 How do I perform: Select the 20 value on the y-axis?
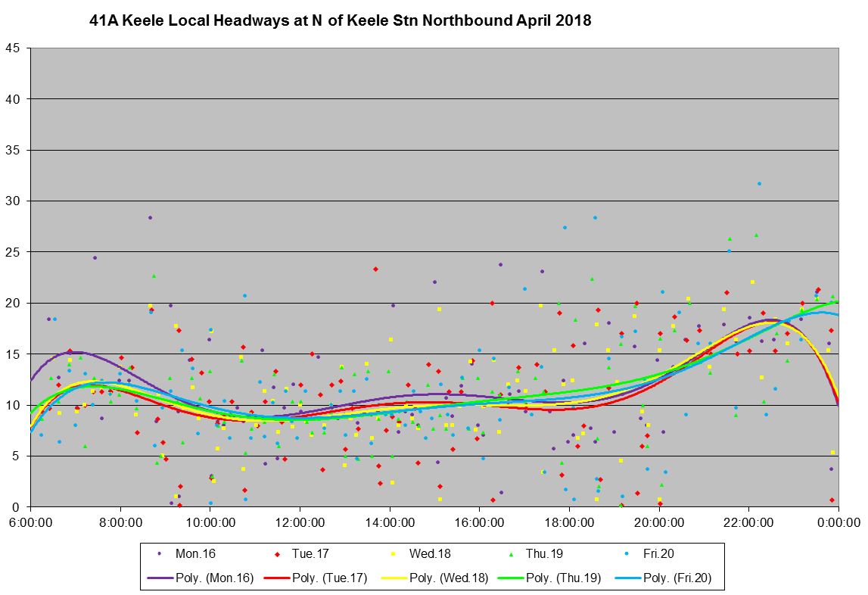pos(14,303)
